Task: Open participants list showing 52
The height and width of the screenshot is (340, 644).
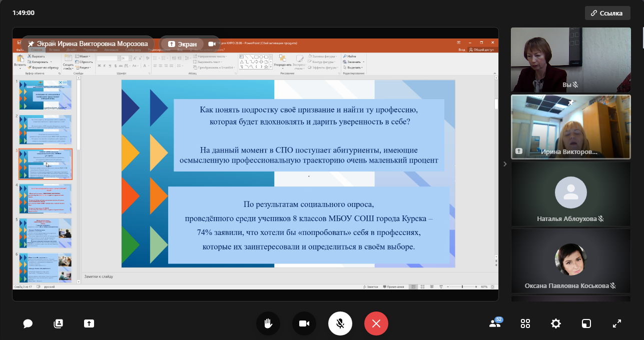Action: pyautogui.click(x=495, y=323)
